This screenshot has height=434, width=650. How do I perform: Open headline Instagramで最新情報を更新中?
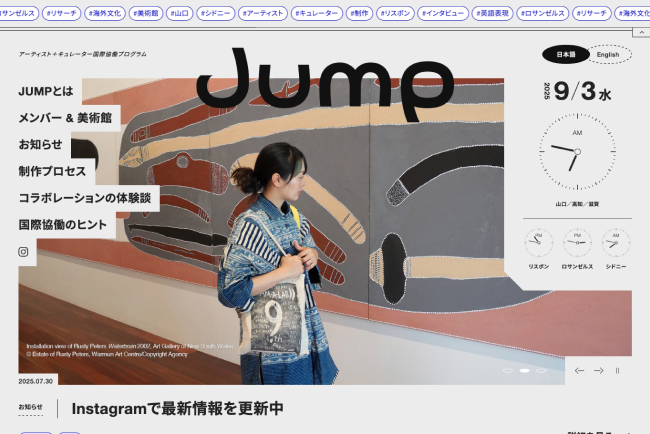coord(177,409)
